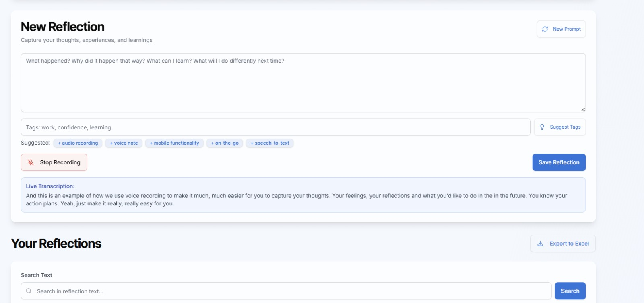This screenshot has height=303, width=644.
Task: Click the magnifier icon in search field
Action: [x=29, y=291]
